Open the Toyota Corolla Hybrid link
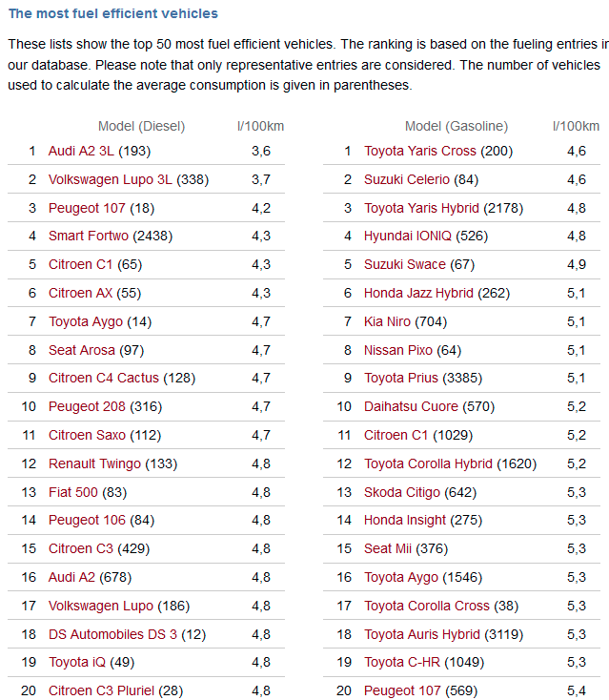The height and width of the screenshot is (700, 609). click(x=428, y=463)
